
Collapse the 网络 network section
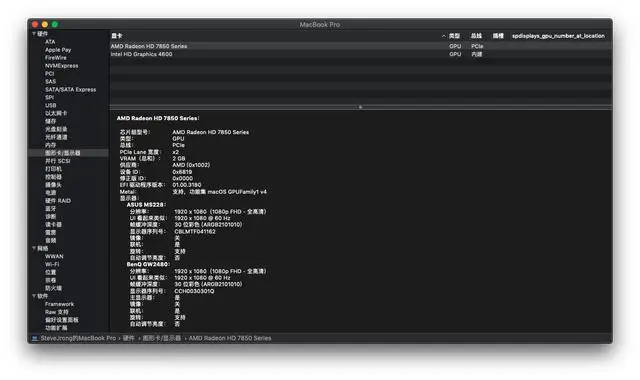tap(34, 248)
